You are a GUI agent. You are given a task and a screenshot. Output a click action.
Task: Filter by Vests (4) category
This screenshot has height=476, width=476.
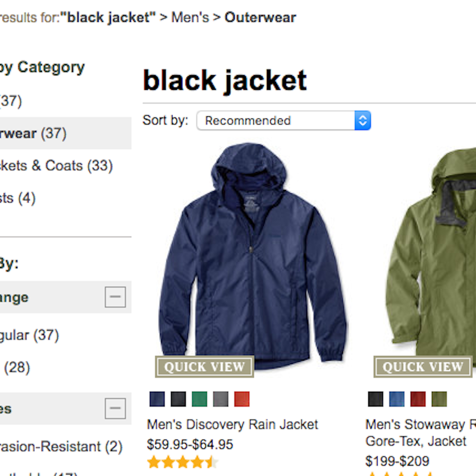coord(18,198)
